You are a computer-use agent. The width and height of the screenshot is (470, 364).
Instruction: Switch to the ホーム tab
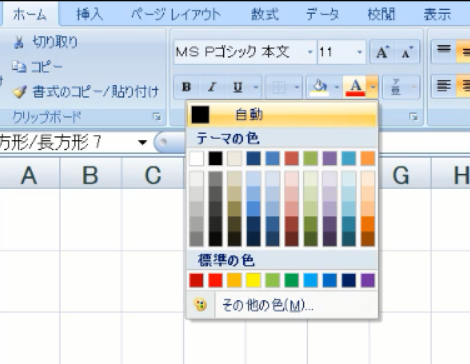tap(30, 15)
